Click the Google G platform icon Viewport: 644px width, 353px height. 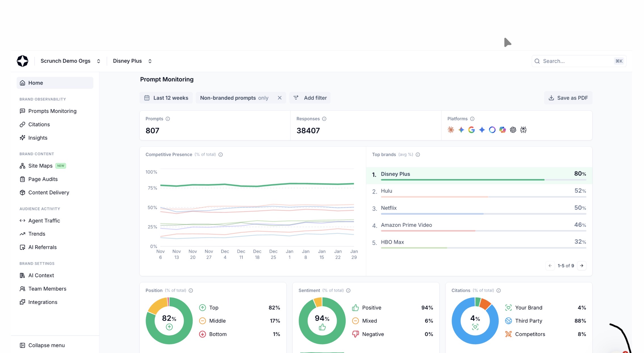(471, 130)
